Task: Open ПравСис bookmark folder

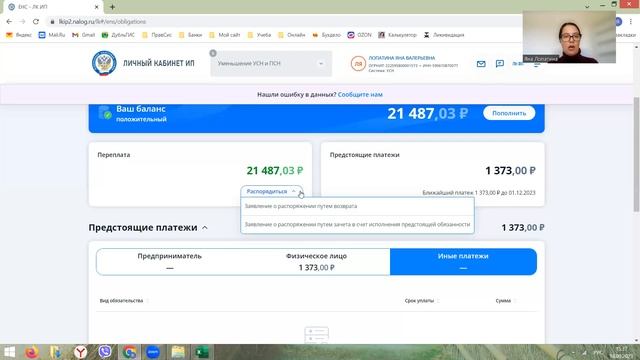Action: coord(157,35)
